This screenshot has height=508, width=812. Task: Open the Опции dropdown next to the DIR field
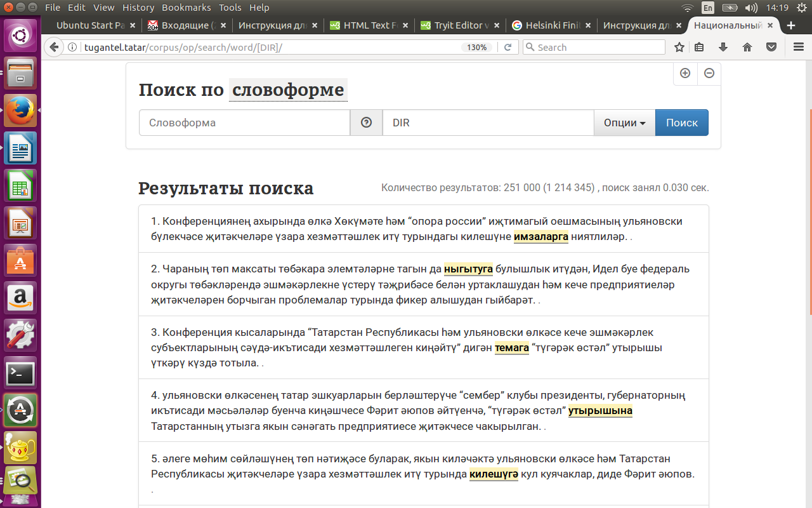624,123
